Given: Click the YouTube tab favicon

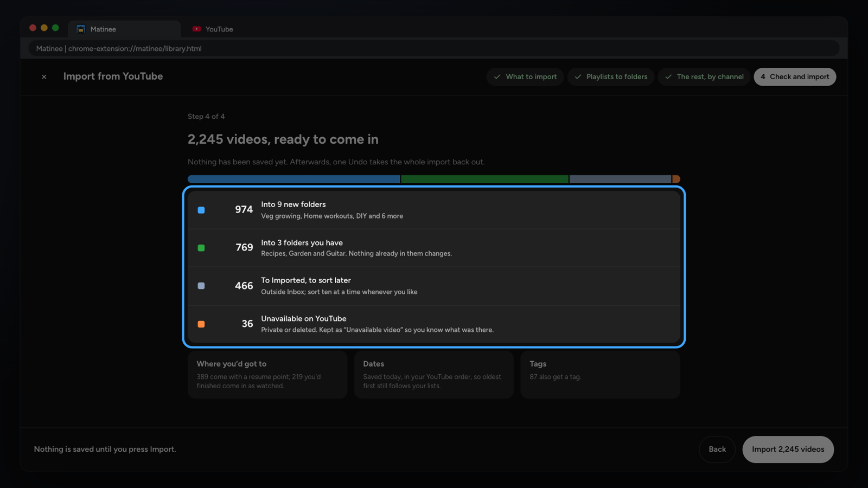Looking at the screenshot, I should pos(196,29).
